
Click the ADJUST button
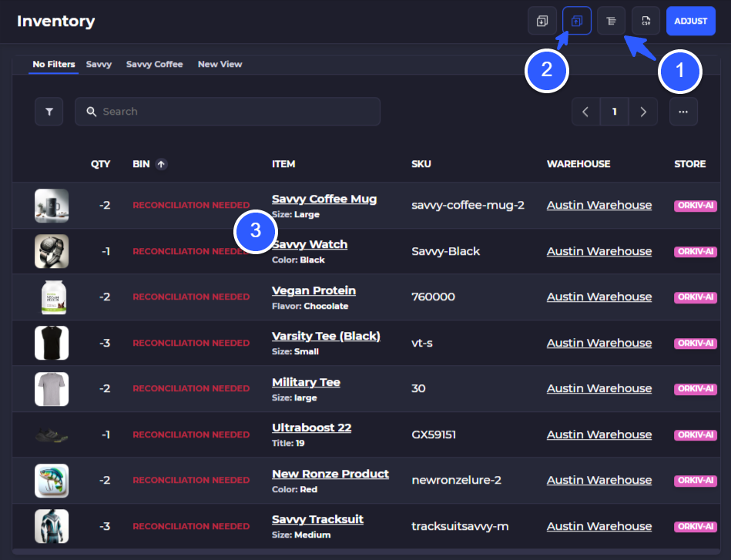pyautogui.click(x=690, y=21)
